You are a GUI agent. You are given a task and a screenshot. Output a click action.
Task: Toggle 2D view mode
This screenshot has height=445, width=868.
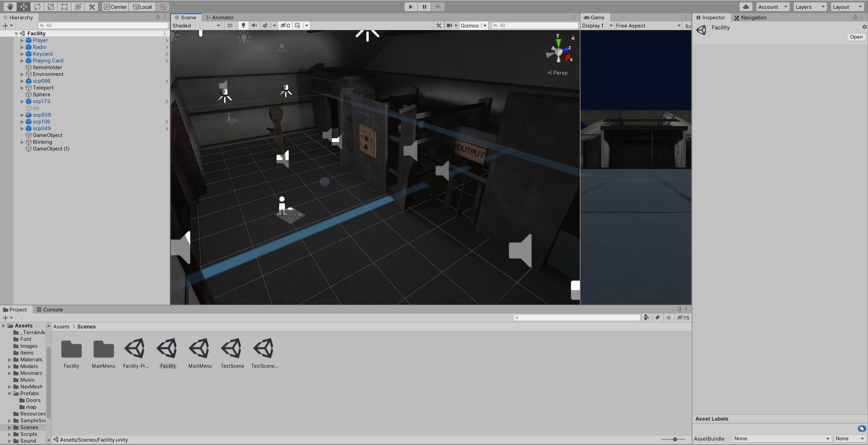[230, 25]
